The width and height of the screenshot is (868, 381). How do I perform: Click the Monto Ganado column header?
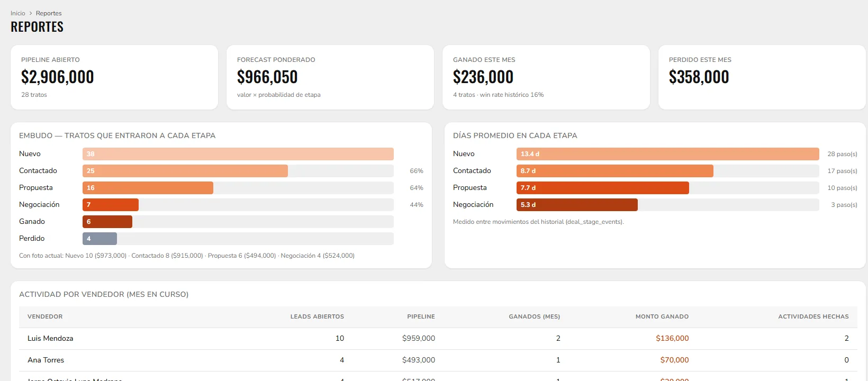662,316
